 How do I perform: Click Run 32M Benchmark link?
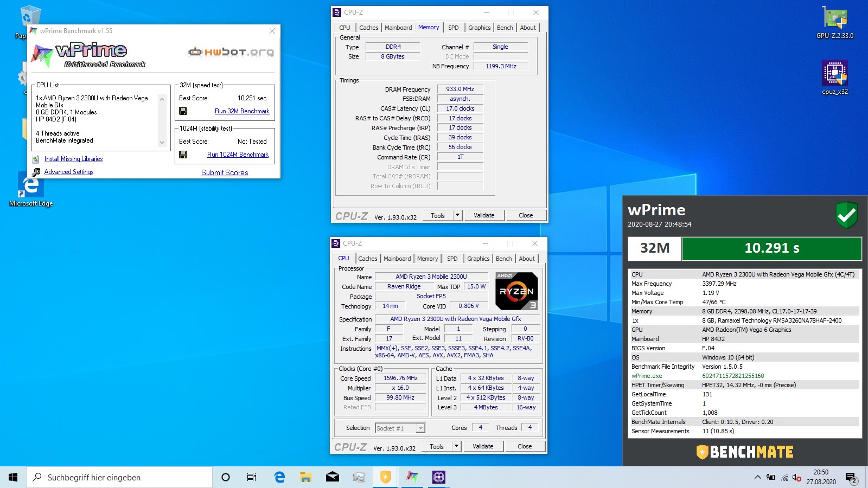point(242,111)
